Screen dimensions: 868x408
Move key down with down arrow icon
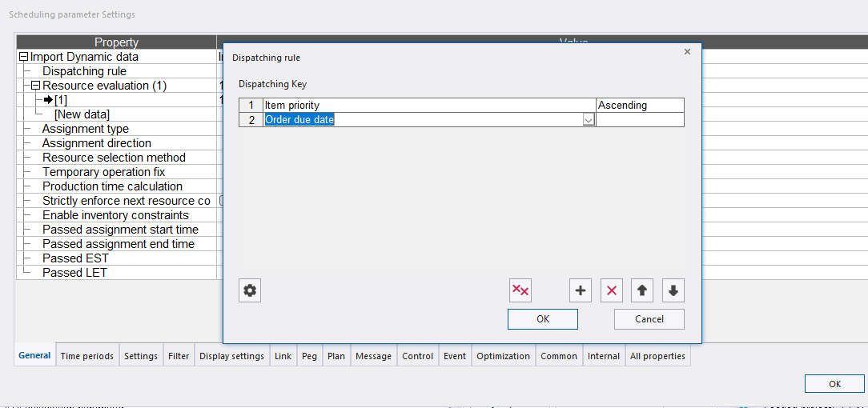[673, 290]
